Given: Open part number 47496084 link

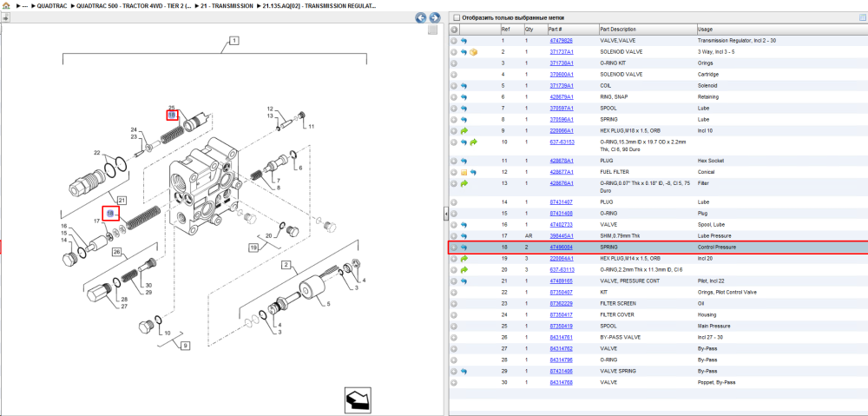Looking at the screenshot, I should (561, 247).
